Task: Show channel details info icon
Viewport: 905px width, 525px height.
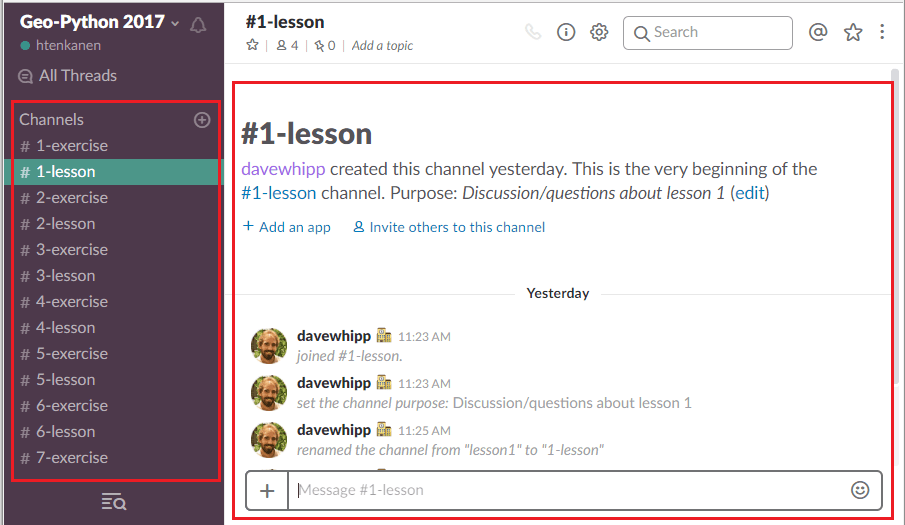Action: [566, 32]
